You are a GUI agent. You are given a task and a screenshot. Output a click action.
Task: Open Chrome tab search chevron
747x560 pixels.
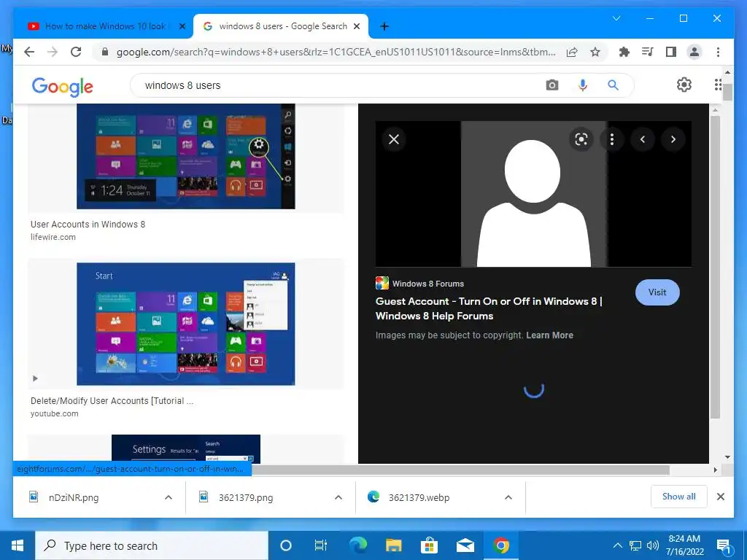(x=616, y=18)
